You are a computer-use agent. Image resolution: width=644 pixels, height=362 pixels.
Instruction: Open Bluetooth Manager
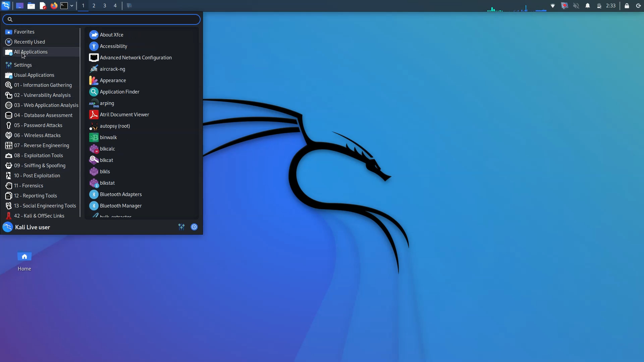[142, 206]
